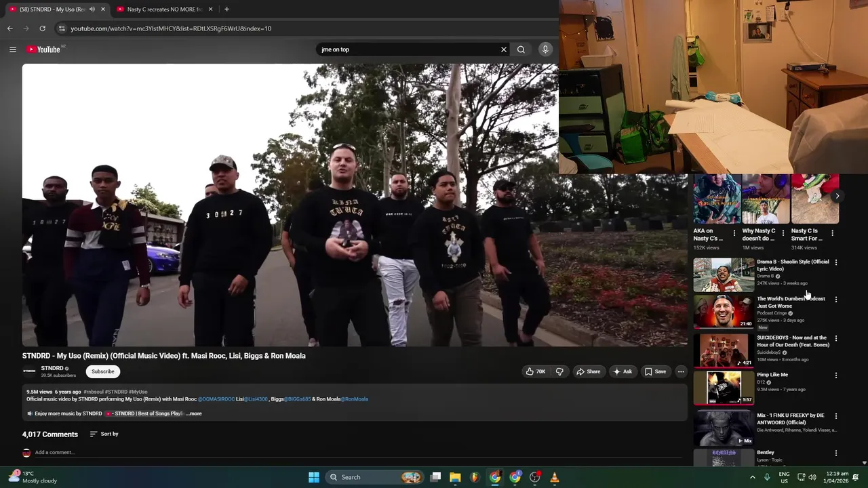Open @BIGGs685 channel link

(297, 399)
